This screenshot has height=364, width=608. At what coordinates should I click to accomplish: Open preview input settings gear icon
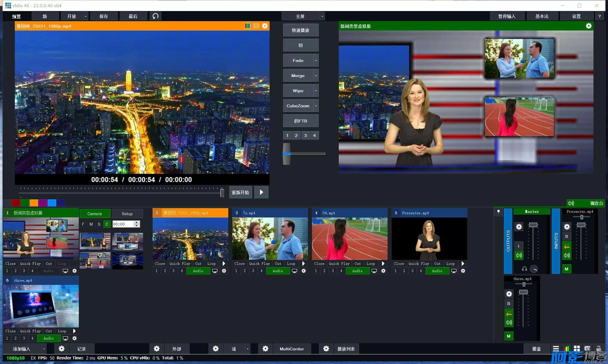pos(265,26)
